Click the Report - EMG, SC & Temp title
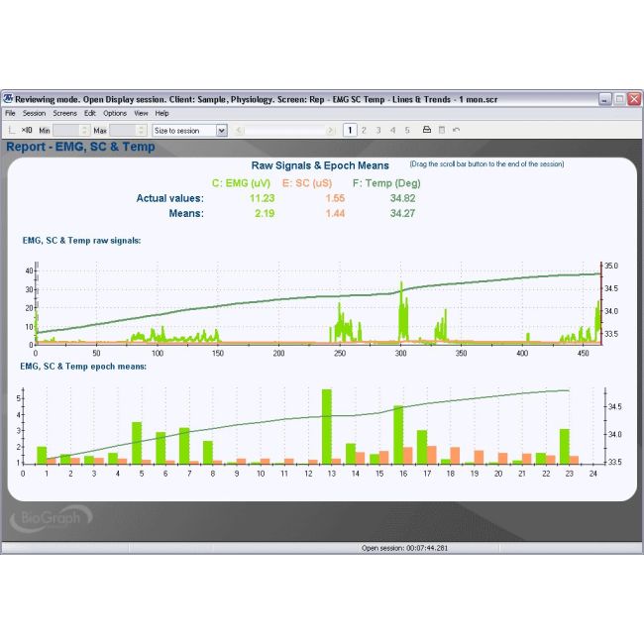This screenshot has height=644, width=644. click(x=80, y=147)
